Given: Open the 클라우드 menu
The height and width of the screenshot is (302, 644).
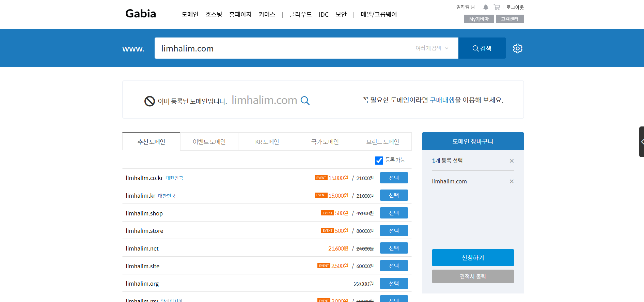Looking at the screenshot, I should (301, 14).
